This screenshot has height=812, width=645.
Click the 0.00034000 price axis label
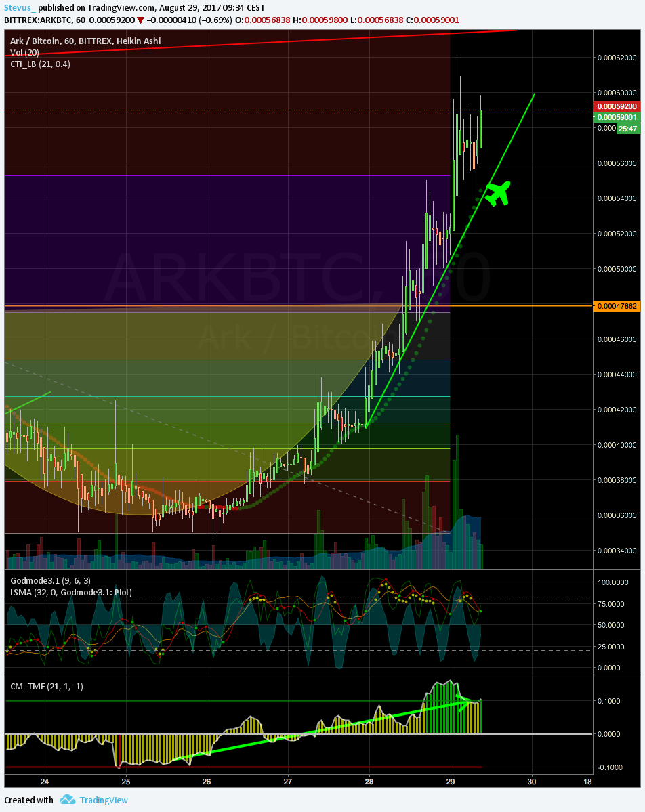click(617, 551)
